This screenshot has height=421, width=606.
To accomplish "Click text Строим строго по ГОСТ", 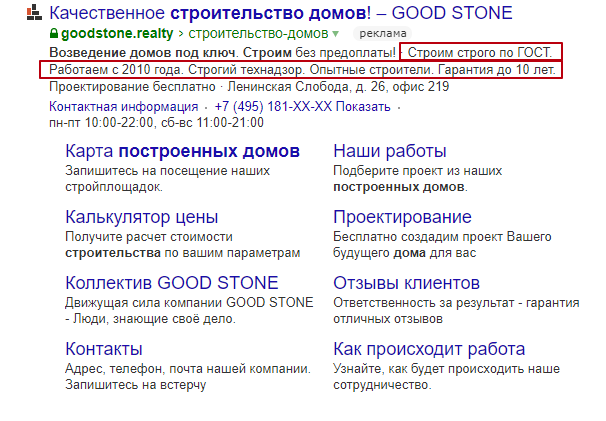I will tap(480, 52).
